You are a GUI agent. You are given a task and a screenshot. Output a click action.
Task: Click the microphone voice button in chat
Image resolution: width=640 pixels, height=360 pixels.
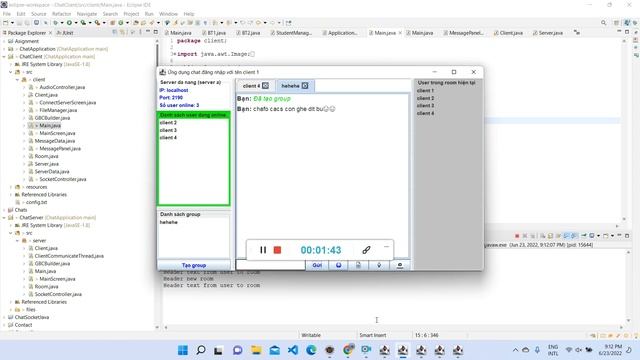pos(379,265)
